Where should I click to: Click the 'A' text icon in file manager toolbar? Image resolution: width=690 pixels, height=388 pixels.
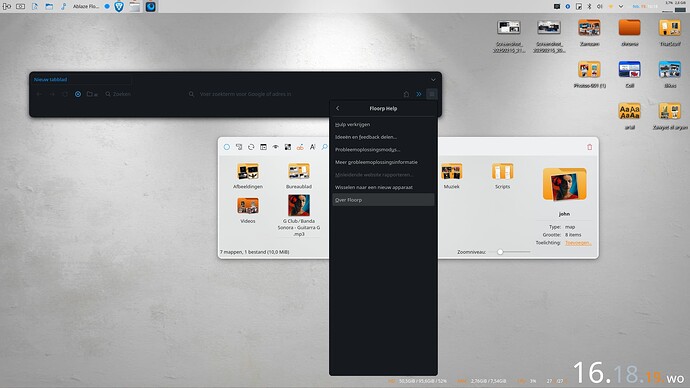tap(312, 147)
